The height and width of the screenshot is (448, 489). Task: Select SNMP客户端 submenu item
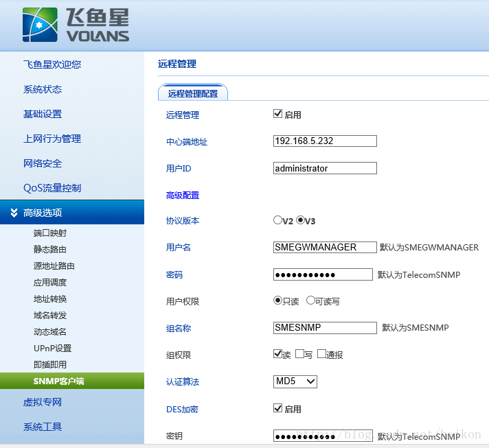[x=72, y=381]
